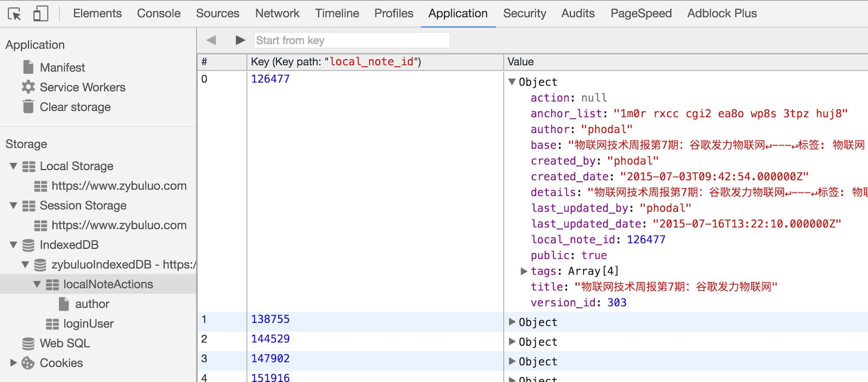Collapse the Local Storage tree section
The image size is (868, 382).
(x=14, y=166)
